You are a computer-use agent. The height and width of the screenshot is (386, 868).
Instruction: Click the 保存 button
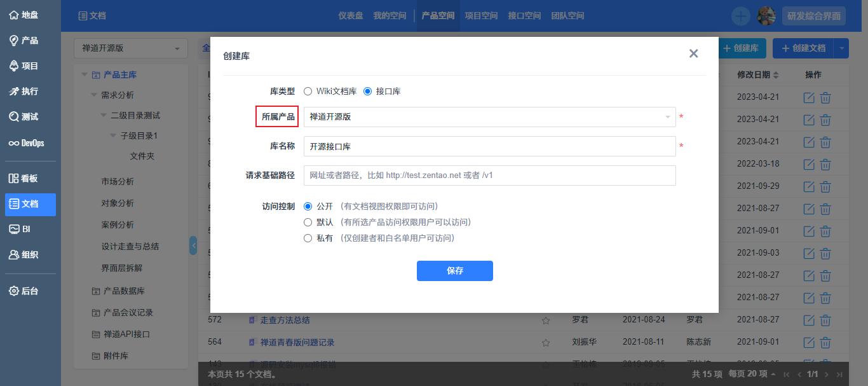click(x=454, y=271)
